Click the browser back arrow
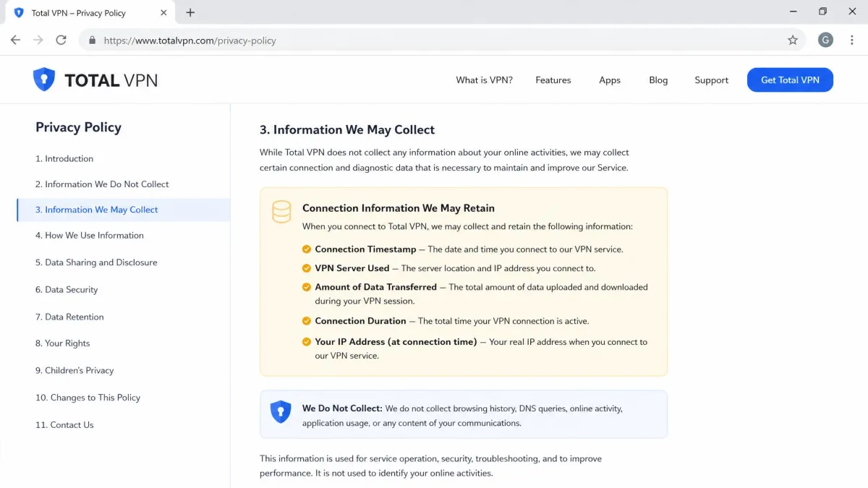This screenshot has width=868, height=488. 15,40
